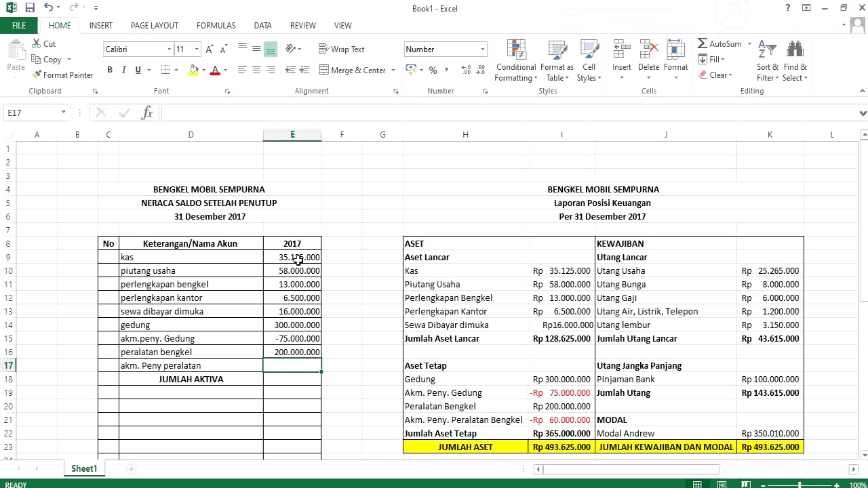Viewport: 868px width, 488px height.
Task: Click the Save icon in quick access toolbar
Action: click(29, 8)
